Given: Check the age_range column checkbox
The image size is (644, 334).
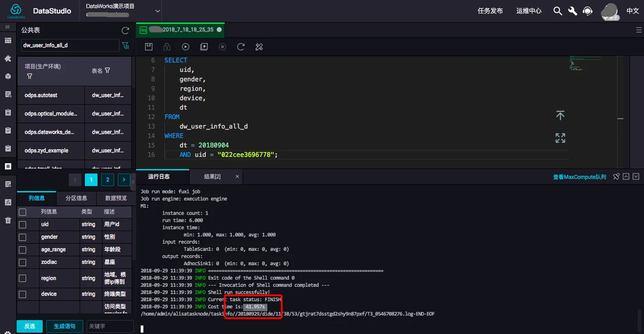Looking at the screenshot, I should (x=23, y=250).
